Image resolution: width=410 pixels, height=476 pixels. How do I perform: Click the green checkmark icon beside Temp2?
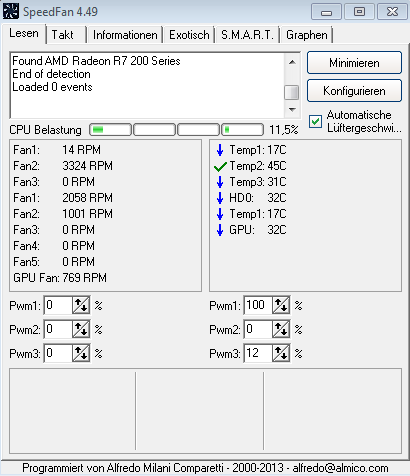(x=220, y=166)
